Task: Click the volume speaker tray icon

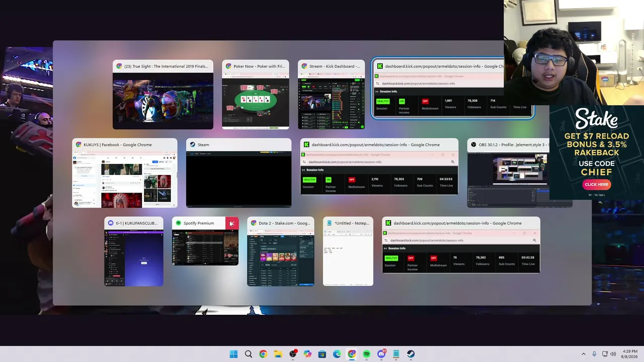Action: pyautogui.click(x=613, y=354)
